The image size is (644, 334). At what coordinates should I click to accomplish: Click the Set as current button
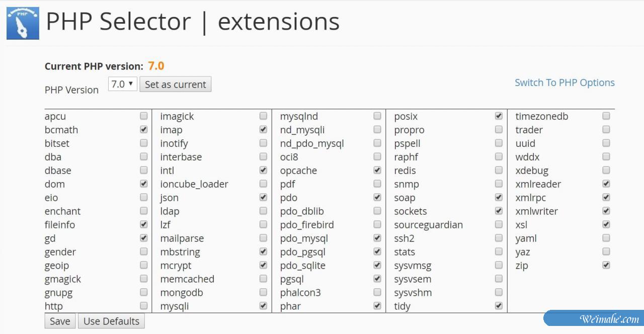tap(175, 85)
